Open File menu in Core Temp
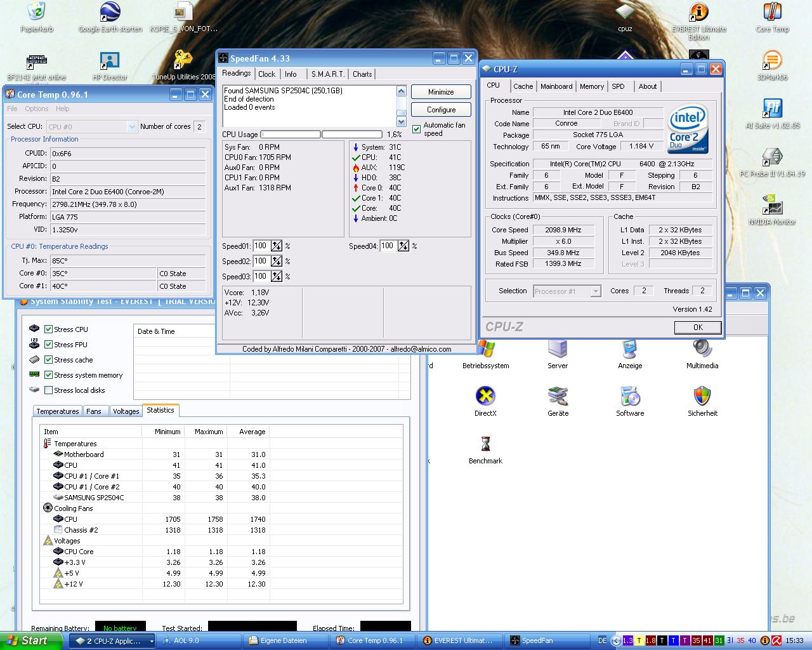The height and width of the screenshot is (650, 812). coord(12,109)
